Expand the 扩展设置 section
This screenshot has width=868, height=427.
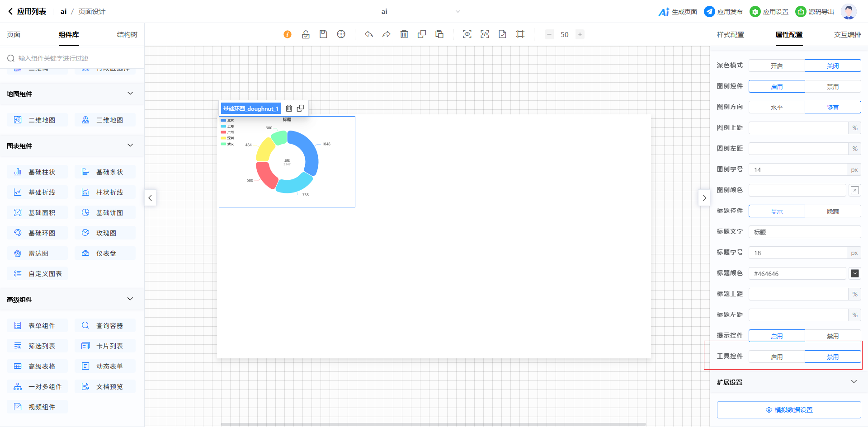(854, 382)
